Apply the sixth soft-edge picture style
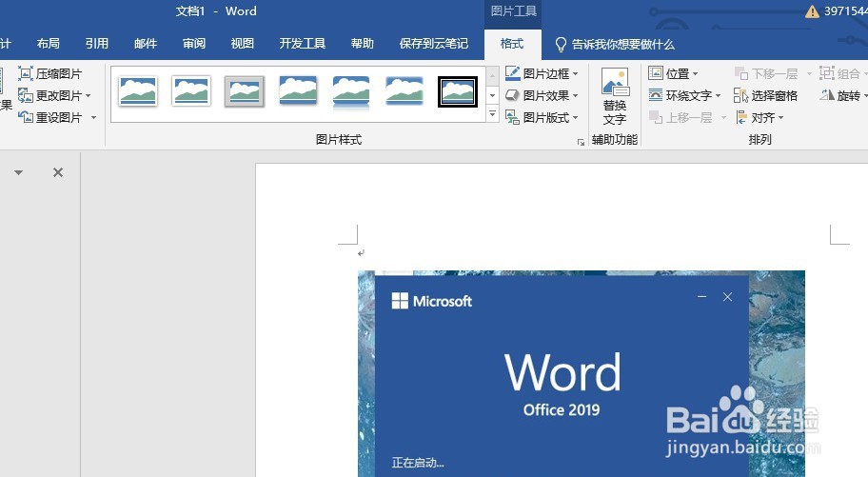 [x=404, y=90]
